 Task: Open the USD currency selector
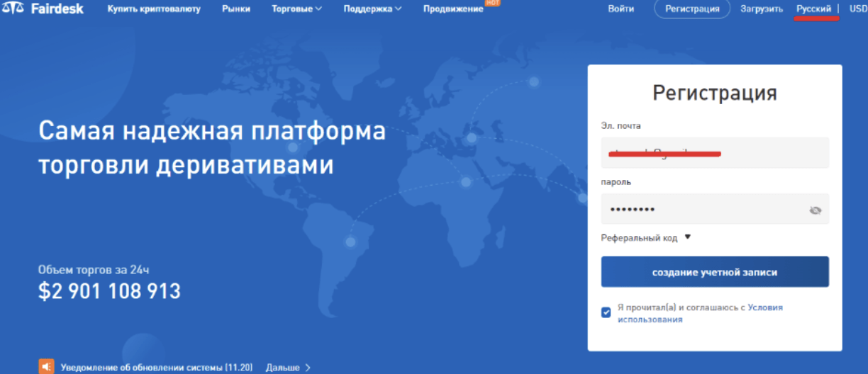pyautogui.click(x=859, y=9)
